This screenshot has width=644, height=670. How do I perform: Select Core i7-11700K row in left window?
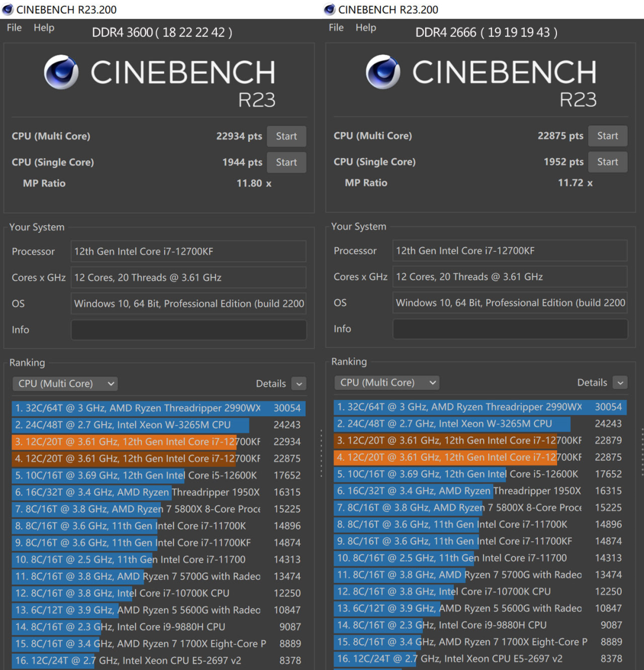[x=159, y=526]
